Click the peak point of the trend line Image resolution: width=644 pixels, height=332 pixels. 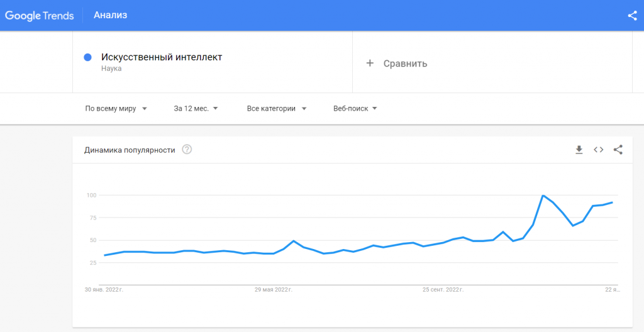click(543, 196)
